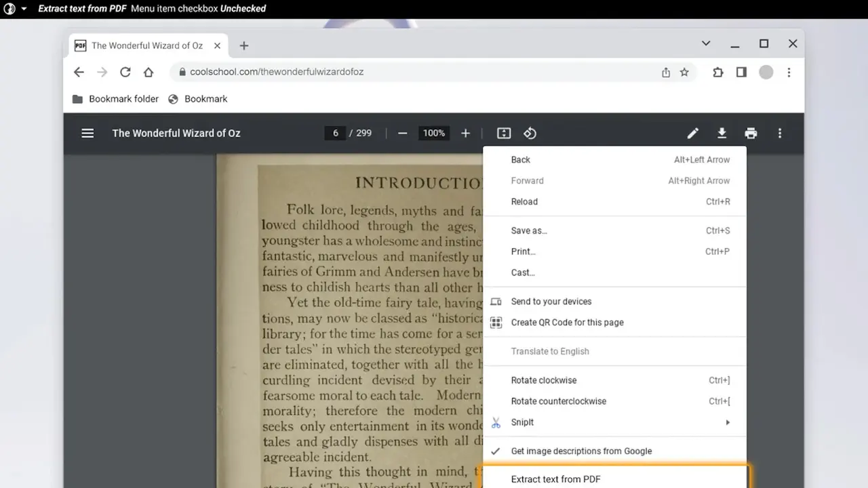Open the Bookmark folder
The image size is (868, 488).
[115, 99]
